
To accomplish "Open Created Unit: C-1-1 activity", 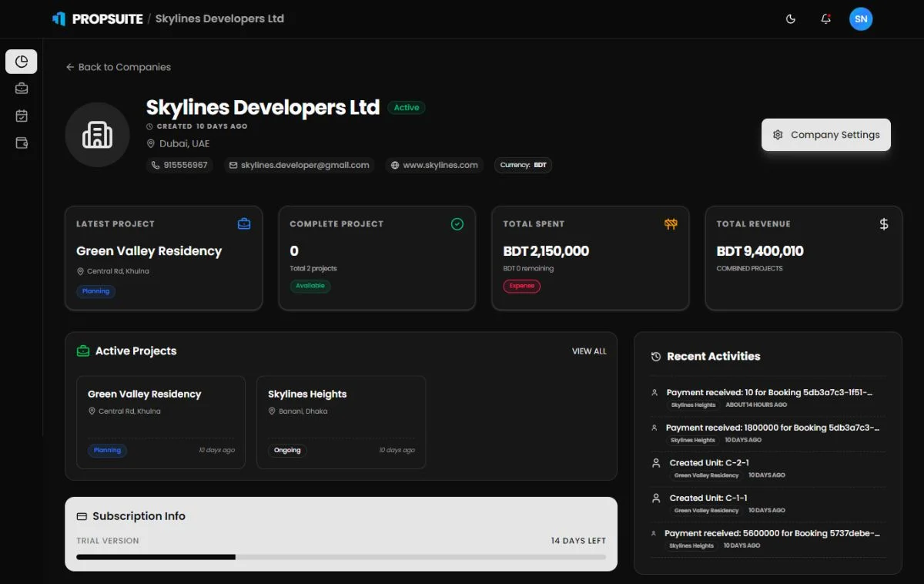I will coord(768,504).
